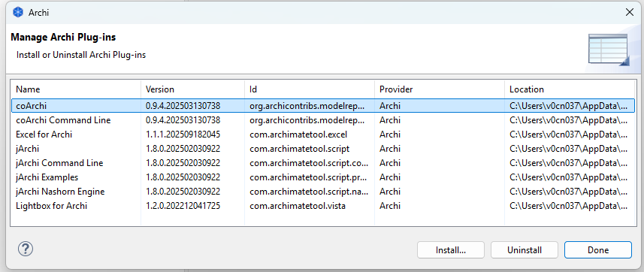Sort by the Version column header
This screenshot has height=272, width=644.
[x=192, y=89]
